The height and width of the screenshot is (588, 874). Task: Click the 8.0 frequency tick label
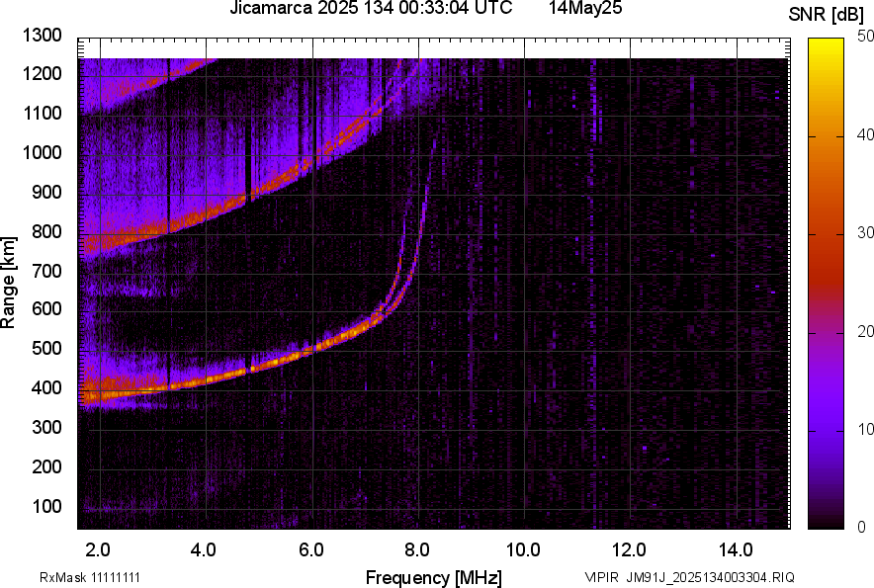[x=417, y=550]
